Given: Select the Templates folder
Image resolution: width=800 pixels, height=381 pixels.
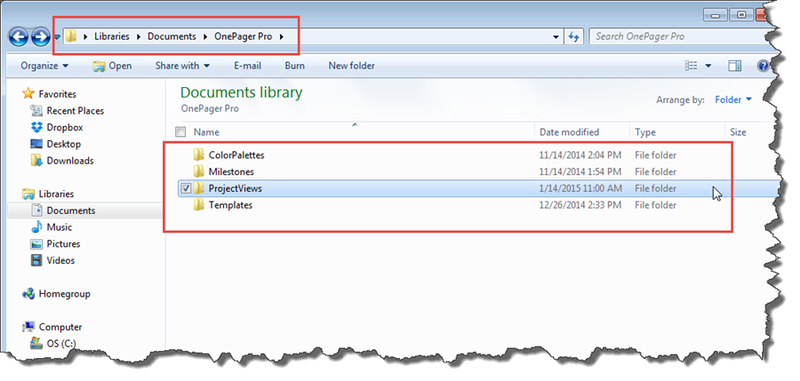Looking at the screenshot, I should coord(231,206).
